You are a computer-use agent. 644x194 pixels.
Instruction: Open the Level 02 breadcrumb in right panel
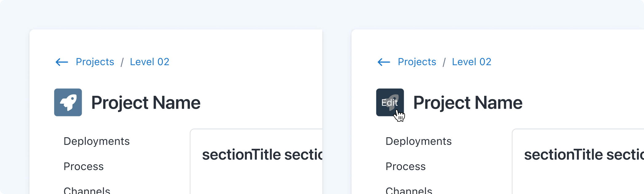click(x=472, y=62)
